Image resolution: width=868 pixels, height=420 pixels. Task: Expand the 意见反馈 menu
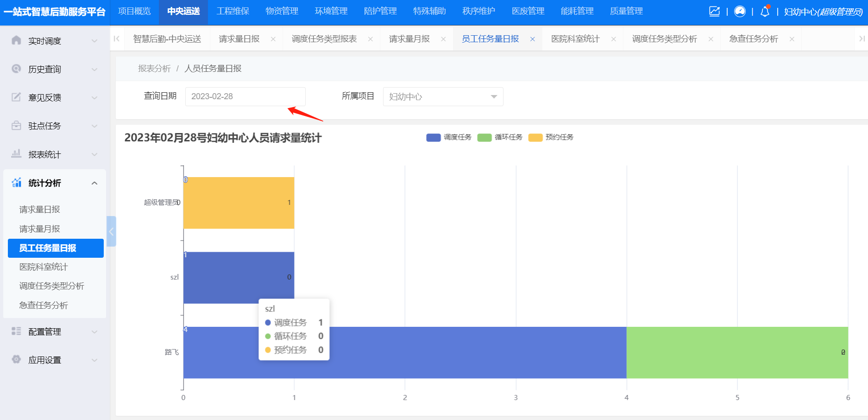94,97
